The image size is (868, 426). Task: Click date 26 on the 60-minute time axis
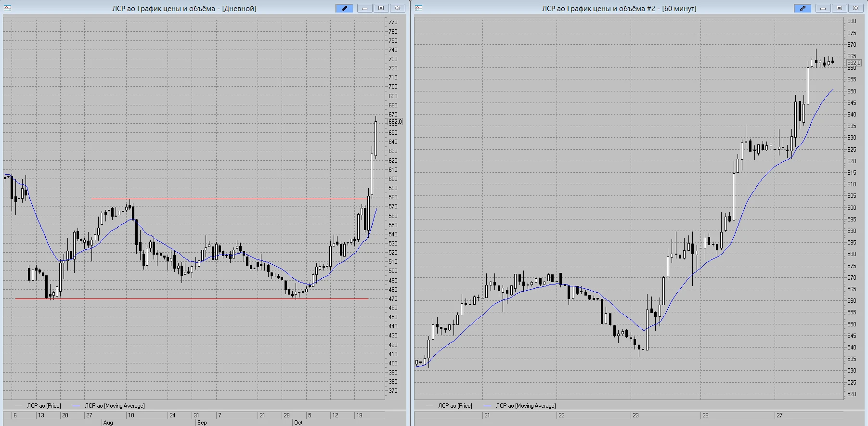point(705,415)
